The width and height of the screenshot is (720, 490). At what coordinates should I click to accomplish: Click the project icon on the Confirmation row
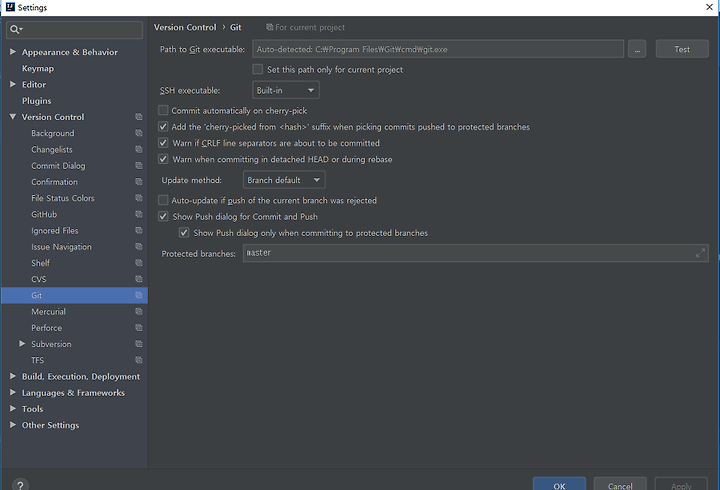[x=139, y=182]
